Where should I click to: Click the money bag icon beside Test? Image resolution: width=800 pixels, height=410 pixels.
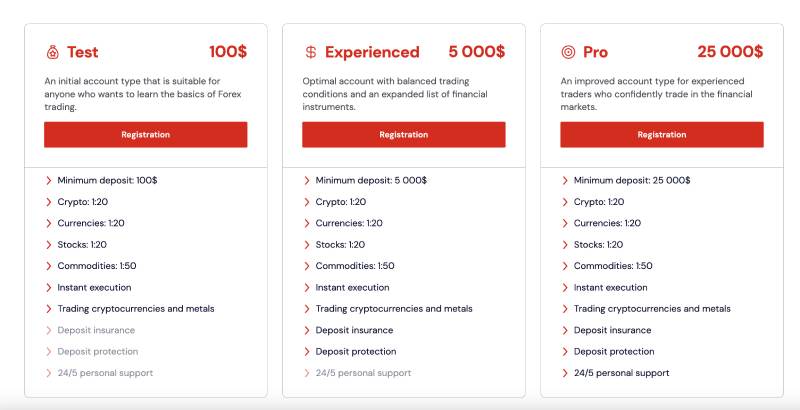point(52,52)
